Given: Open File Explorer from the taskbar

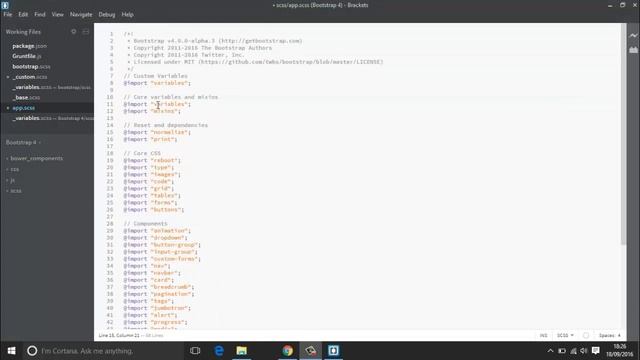Looking at the screenshot, I should 242,351.
